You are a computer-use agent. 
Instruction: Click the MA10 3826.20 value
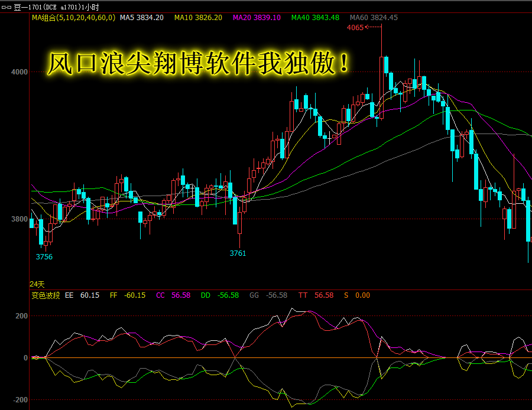(x=198, y=18)
